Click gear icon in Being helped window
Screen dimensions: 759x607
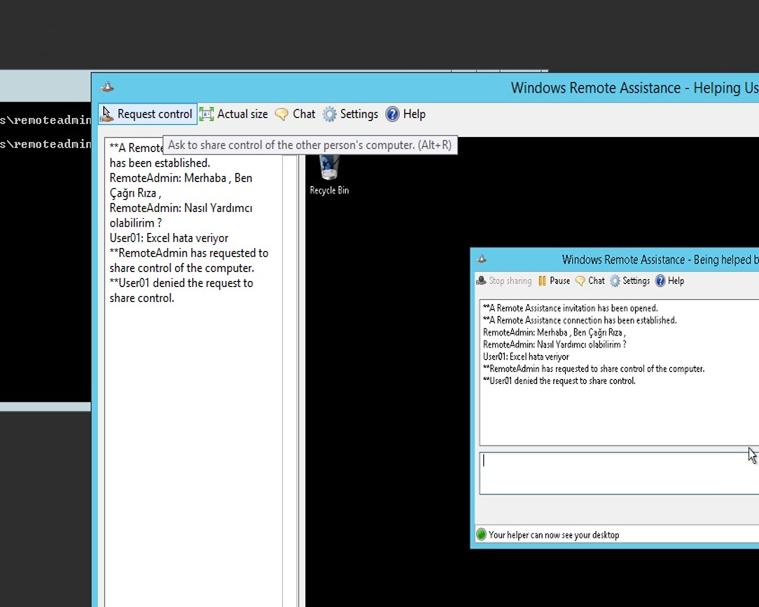click(x=615, y=281)
